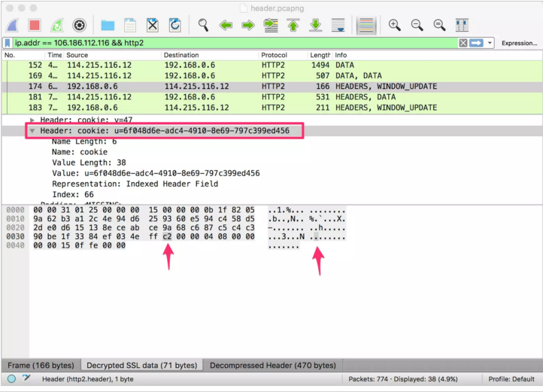Open capture options gear icon

point(79,25)
